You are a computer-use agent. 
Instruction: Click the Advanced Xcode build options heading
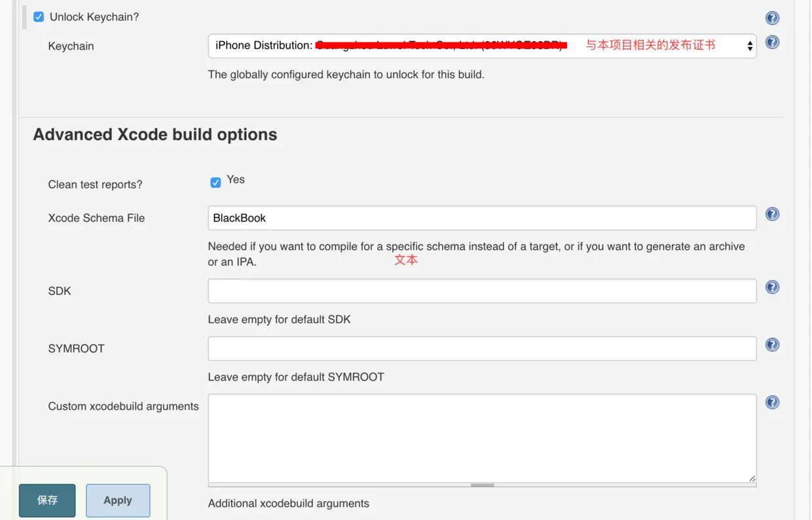click(155, 135)
